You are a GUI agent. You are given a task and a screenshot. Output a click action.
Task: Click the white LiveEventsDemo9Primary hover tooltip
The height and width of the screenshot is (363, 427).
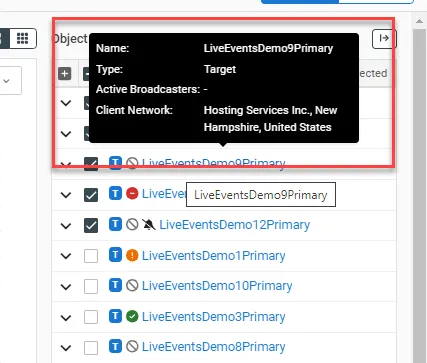(x=261, y=195)
